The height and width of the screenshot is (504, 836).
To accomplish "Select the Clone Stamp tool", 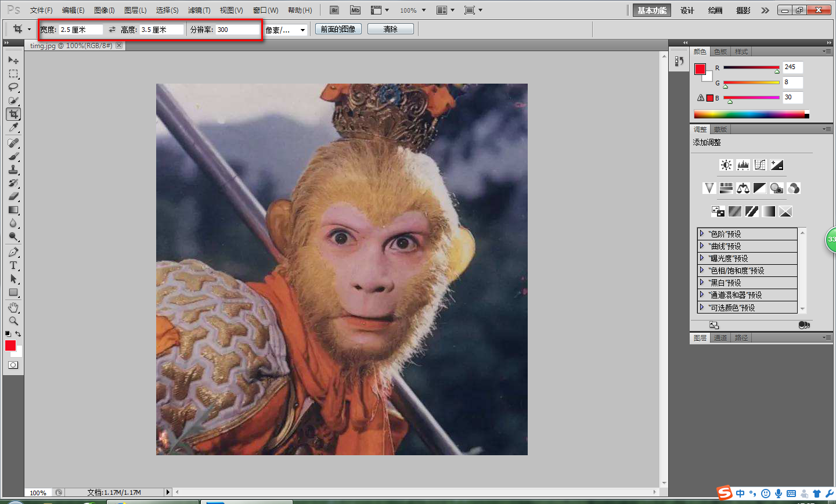I will [13, 170].
